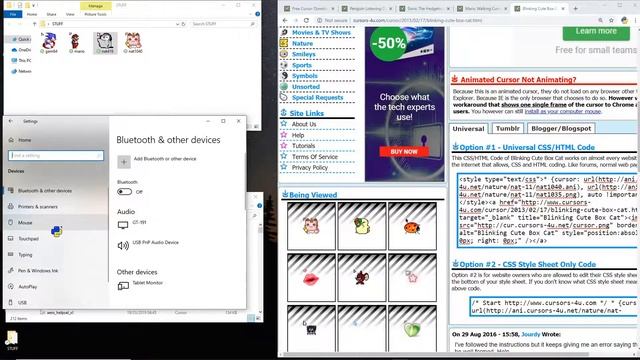Open the Home ribbon tab in Explorer

pos(32,14)
